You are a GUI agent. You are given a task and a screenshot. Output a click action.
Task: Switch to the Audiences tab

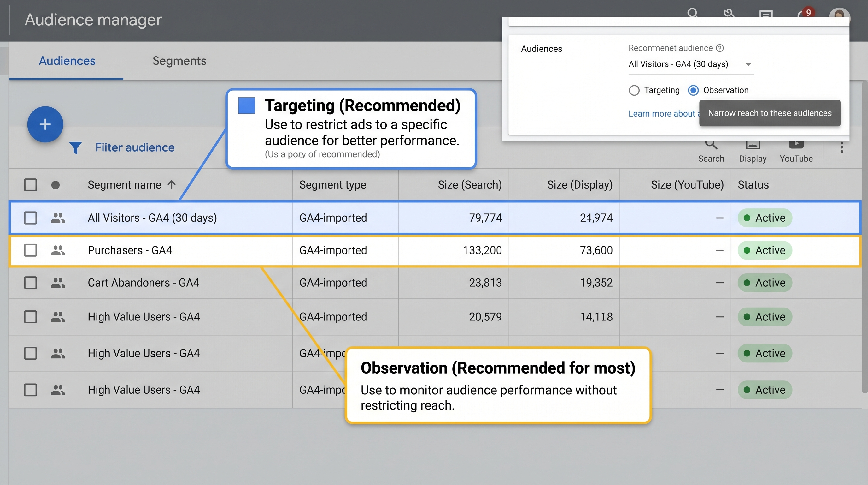(67, 61)
